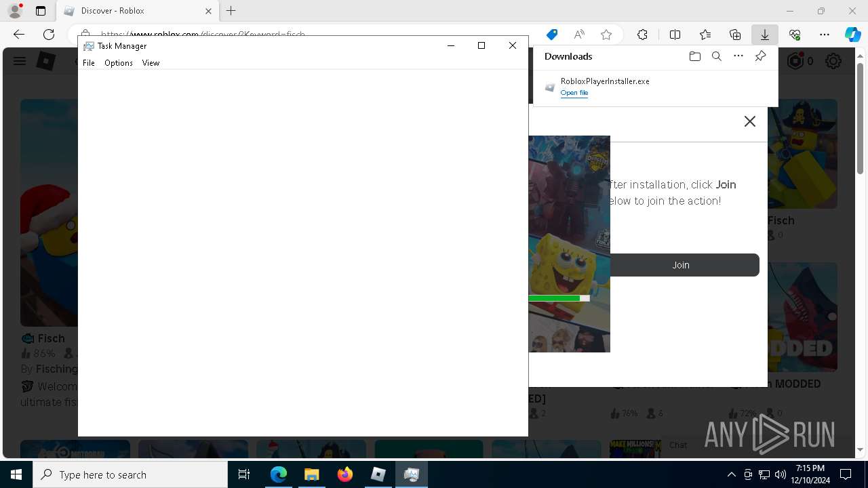Open the Robux balance icon

(795, 61)
